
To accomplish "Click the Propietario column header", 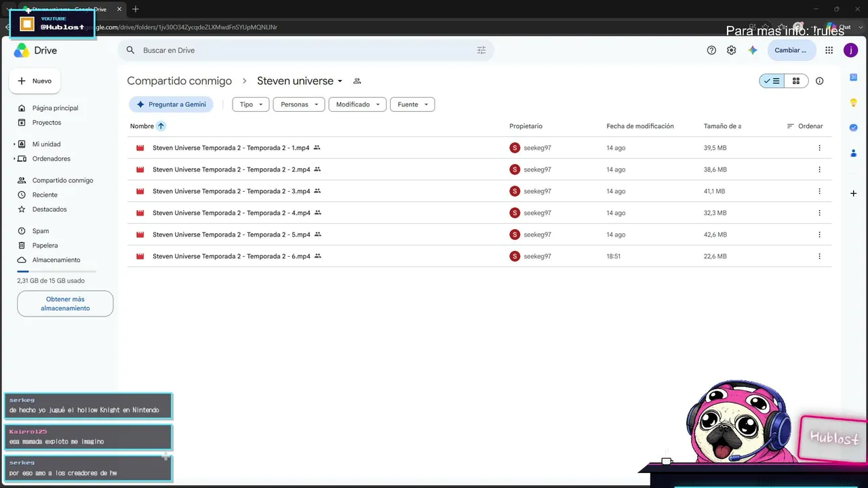I will point(526,126).
